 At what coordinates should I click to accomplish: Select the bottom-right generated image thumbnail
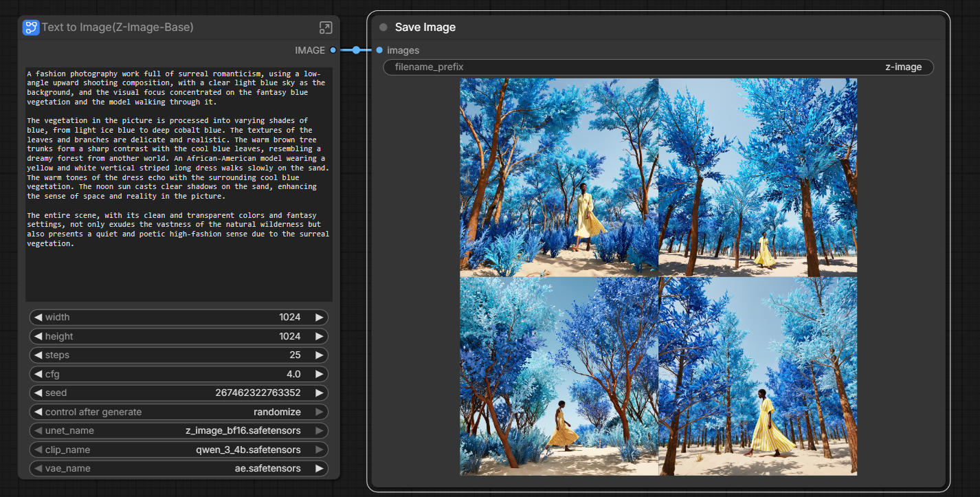(757, 376)
